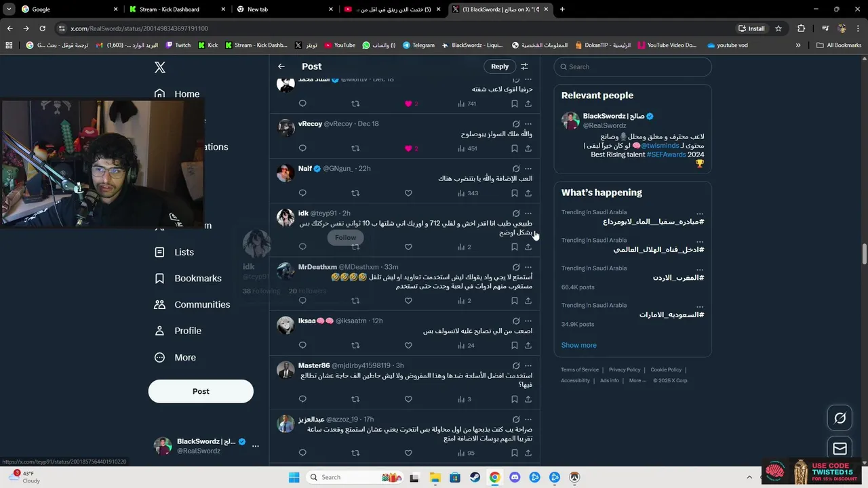
Task: Share Master86's reply
Action: click(528, 399)
